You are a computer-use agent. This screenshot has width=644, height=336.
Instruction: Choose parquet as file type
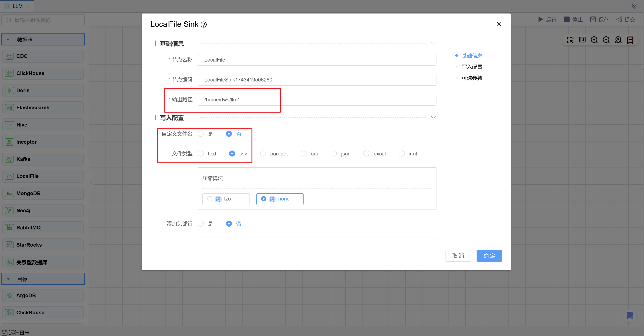(263, 154)
